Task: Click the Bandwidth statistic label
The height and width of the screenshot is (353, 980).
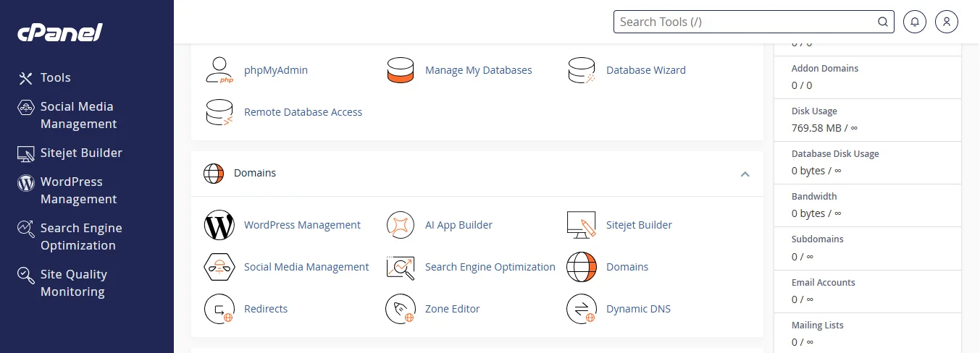Action: pyautogui.click(x=814, y=197)
